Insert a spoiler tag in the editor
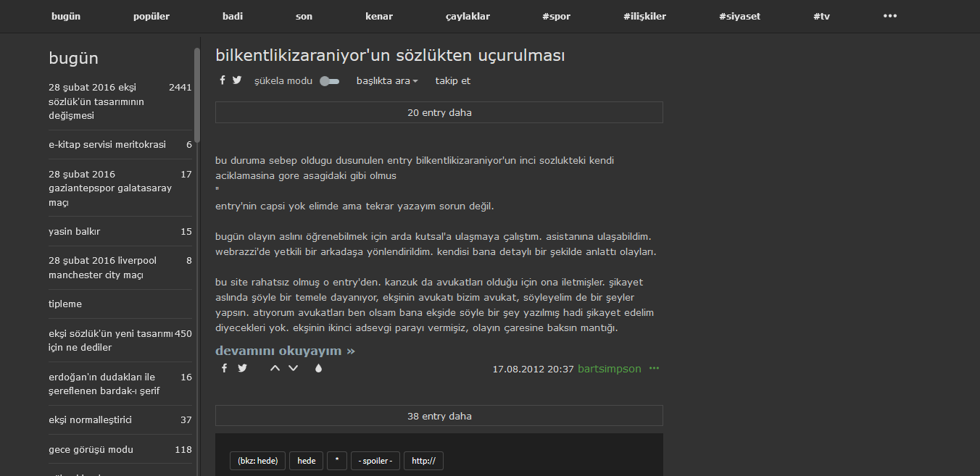 tap(375, 460)
